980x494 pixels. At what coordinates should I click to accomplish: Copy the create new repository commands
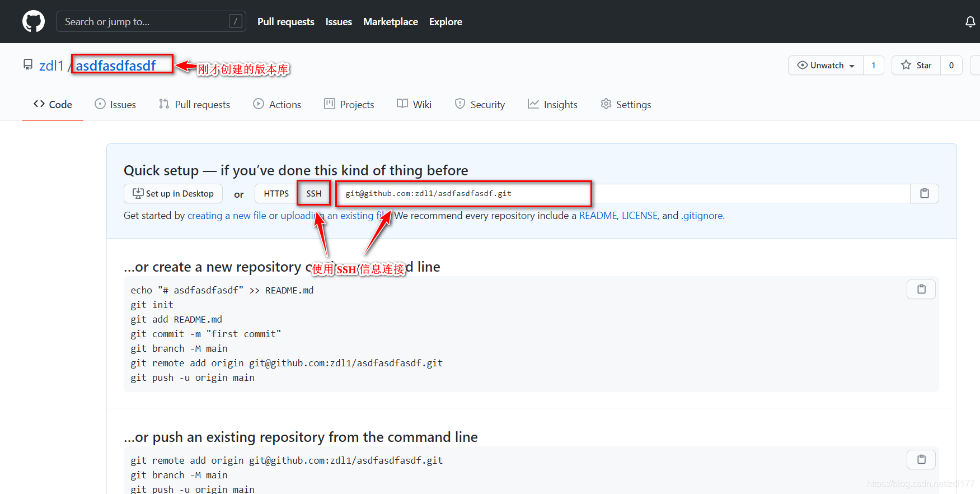pyautogui.click(x=921, y=289)
